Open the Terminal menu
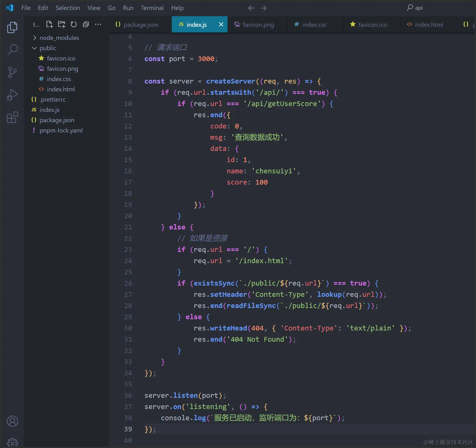 click(x=152, y=8)
